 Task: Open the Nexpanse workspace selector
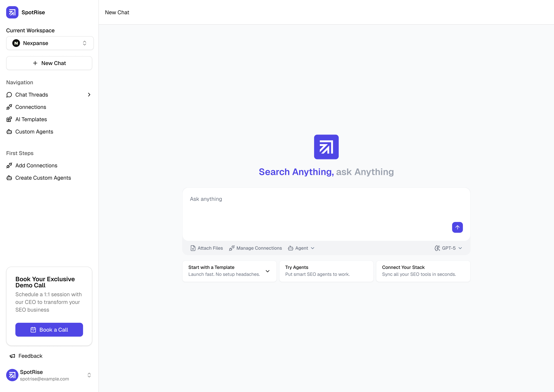tap(50, 43)
